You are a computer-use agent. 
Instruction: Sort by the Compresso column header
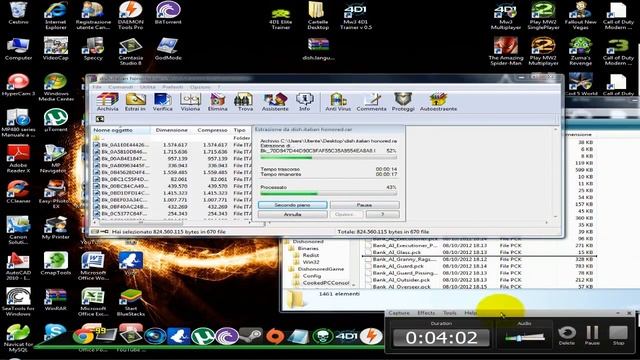[x=212, y=130]
